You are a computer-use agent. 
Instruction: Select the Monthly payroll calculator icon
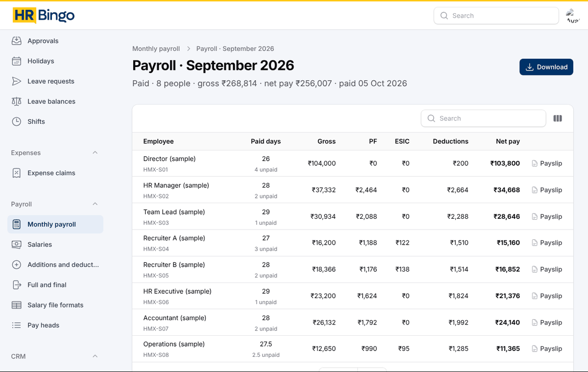pos(17,224)
